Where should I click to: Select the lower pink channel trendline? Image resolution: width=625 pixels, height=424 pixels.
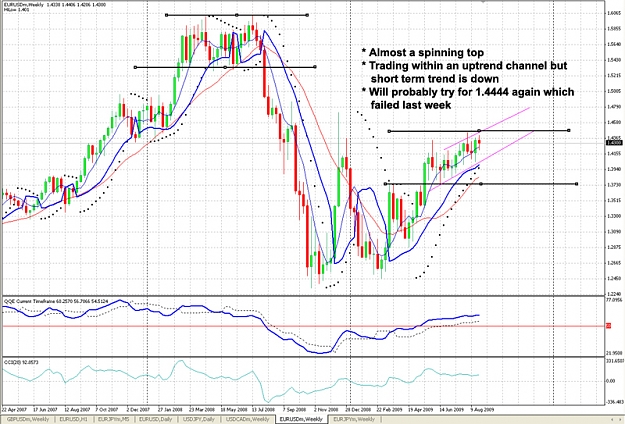(482, 162)
